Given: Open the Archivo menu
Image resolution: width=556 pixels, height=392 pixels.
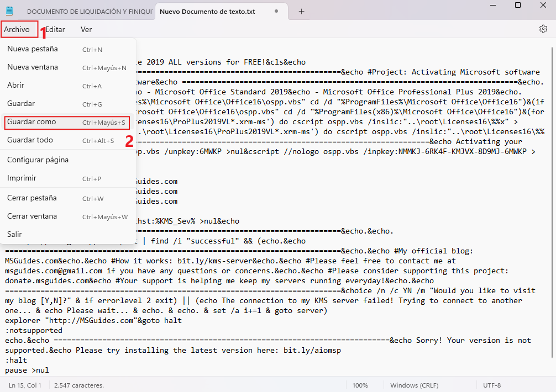Looking at the screenshot, I should coord(17,29).
